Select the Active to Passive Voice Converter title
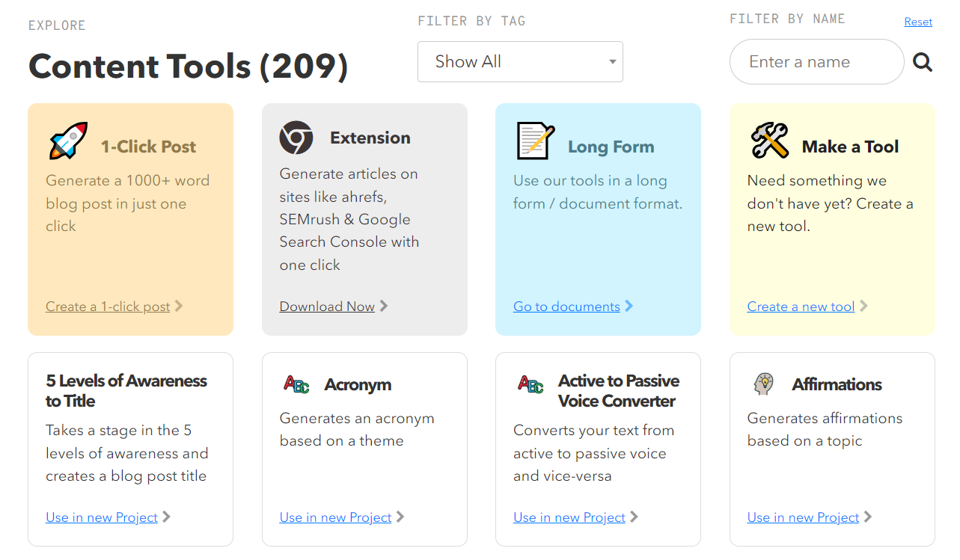The image size is (960, 560). [618, 391]
